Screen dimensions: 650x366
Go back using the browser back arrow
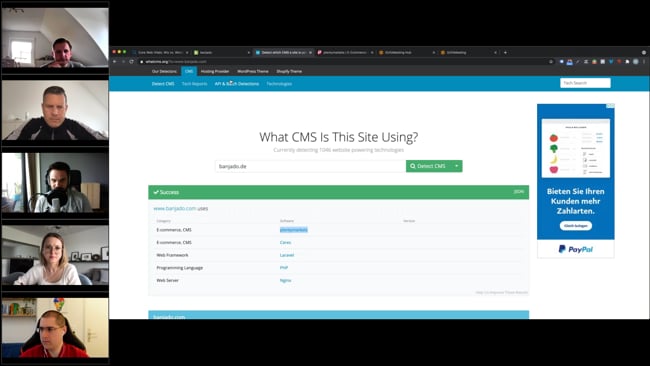115,61
